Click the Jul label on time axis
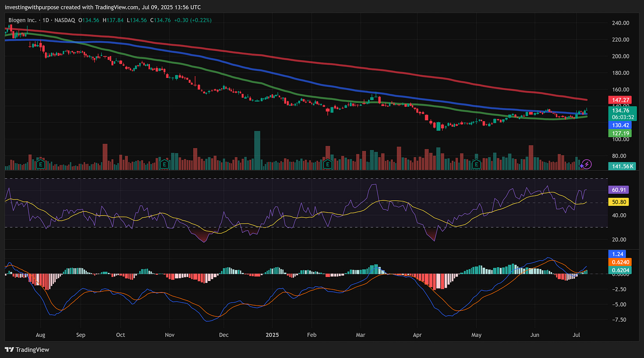The height and width of the screenshot is (358, 644). (x=577, y=335)
